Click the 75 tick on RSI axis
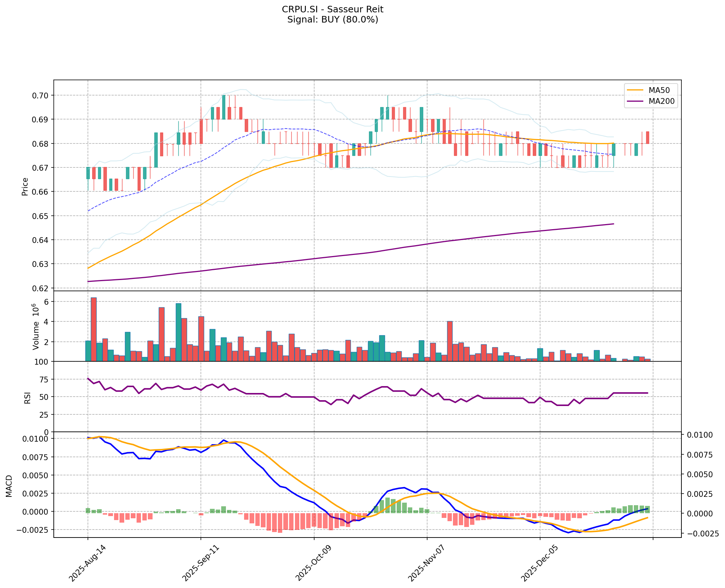 click(44, 380)
